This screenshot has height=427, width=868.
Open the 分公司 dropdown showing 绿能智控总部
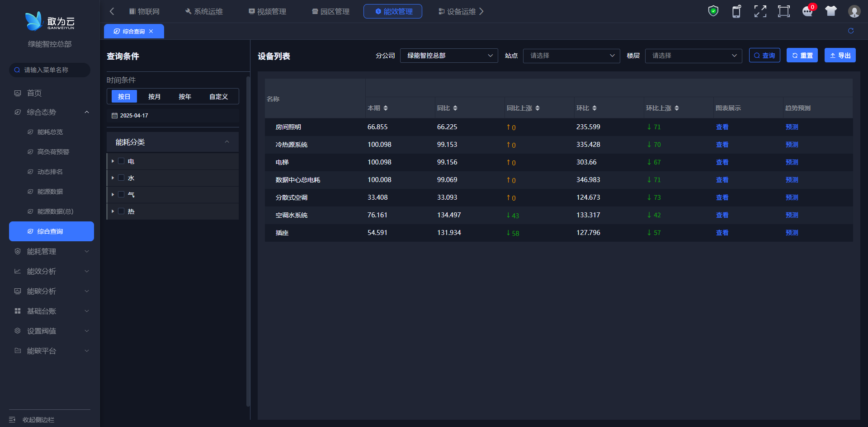tap(448, 56)
